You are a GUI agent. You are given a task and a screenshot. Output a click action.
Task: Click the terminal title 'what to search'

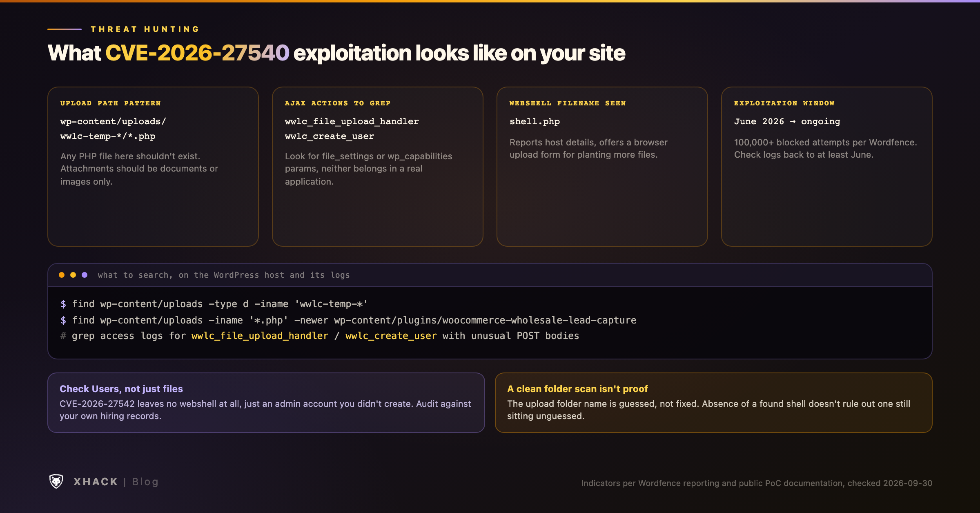coord(224,275)
